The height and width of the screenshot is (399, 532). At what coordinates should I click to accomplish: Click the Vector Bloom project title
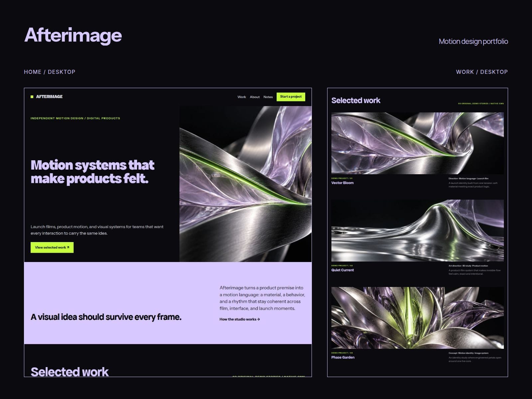[342, 183]
